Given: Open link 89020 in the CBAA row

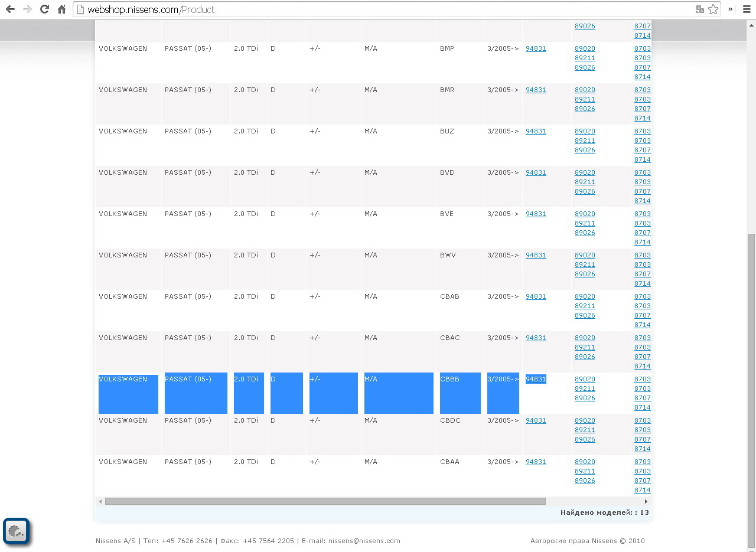Looking at the screenshot, I should 585,462.
